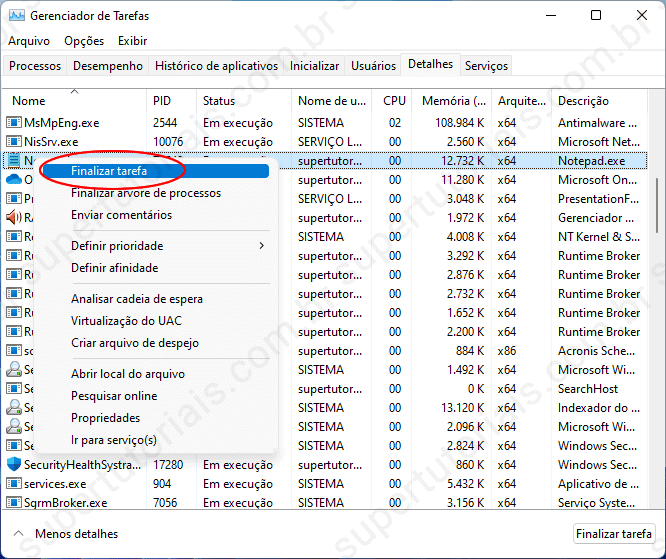This screenshot has height=559, width=666.
Task: Open the Opções menu
Action: click(84, 41)
